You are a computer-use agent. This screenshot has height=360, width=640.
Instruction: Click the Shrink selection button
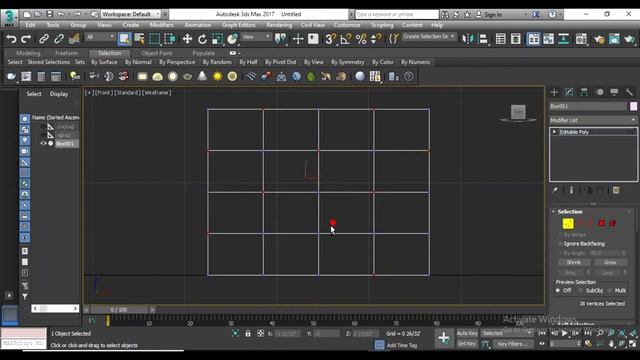point(574,262)
